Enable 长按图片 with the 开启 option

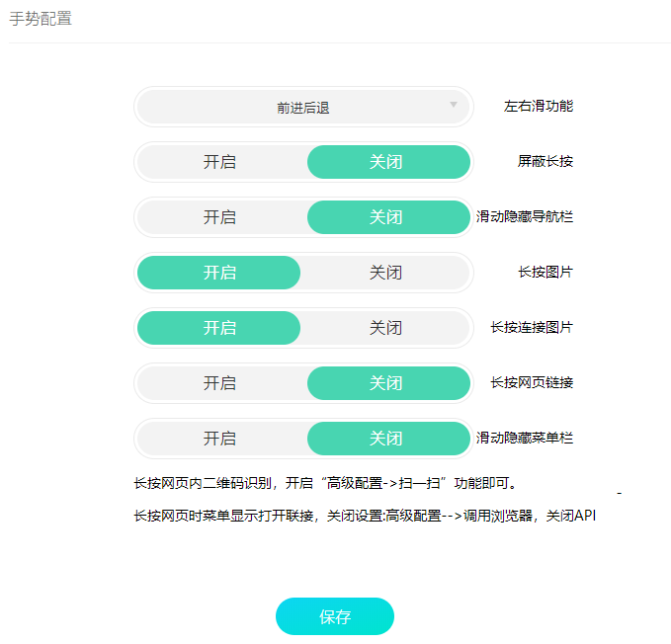[219, 273]
